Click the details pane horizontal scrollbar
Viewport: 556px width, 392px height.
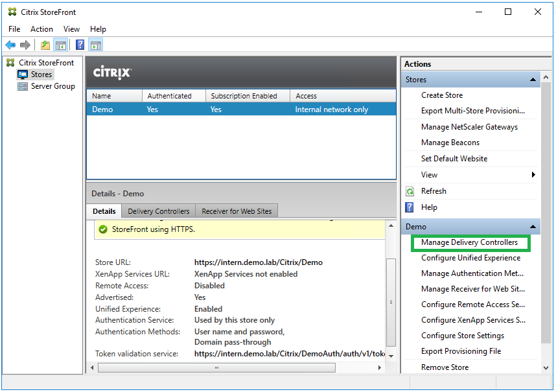tap(216, 367)
